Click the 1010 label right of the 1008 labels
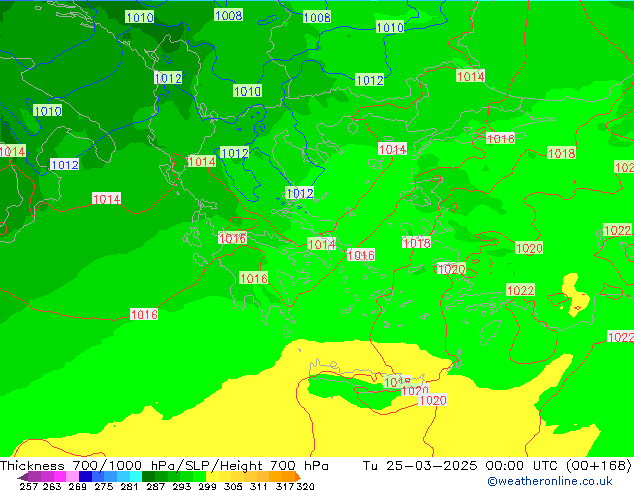The width and height of the screenshot is (634, 490). pyautogui.click(x=390, y=27)
